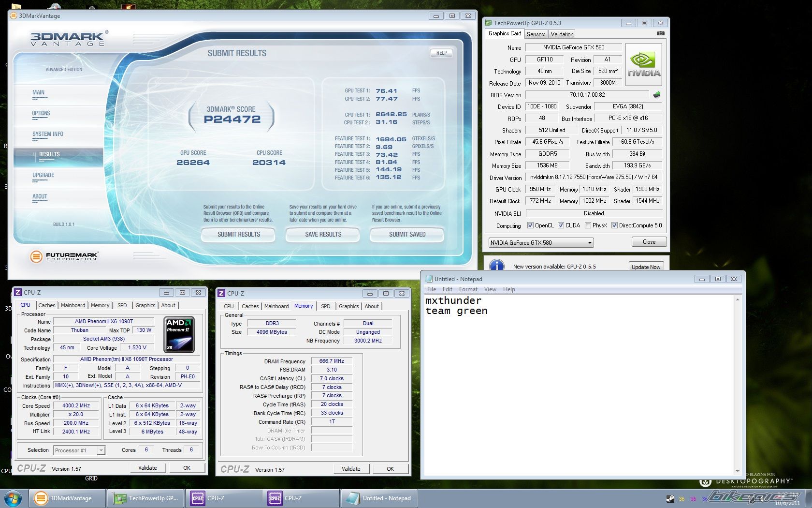Image resolution: width=812 pixels, height=508 pixels.
Task: Click the Save Results button
Action: (323, 234)
